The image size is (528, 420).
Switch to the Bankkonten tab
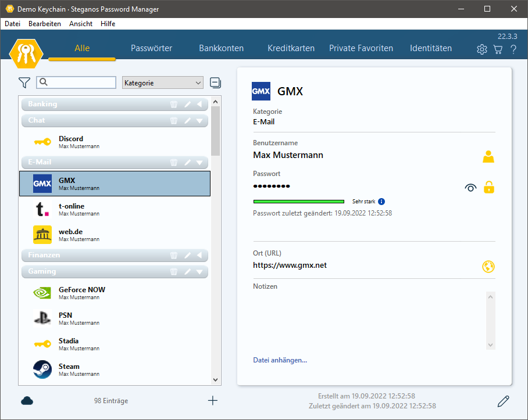(221, 48)
